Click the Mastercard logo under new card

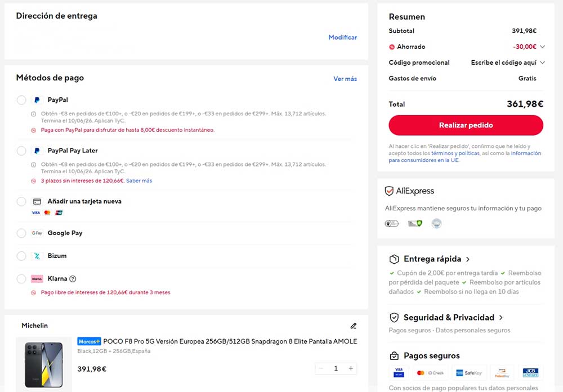click(47, 213)
